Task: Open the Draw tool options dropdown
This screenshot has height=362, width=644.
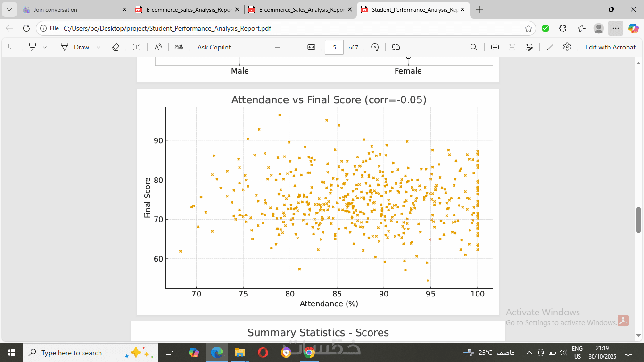Action: [99, 47]
